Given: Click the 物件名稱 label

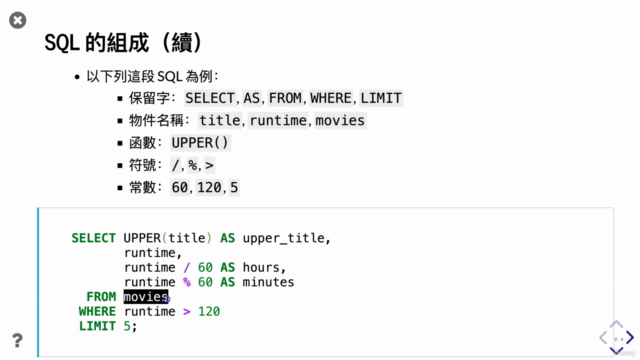Looking at the screenshot, I should pyautogui.click(x=156, y=120).
